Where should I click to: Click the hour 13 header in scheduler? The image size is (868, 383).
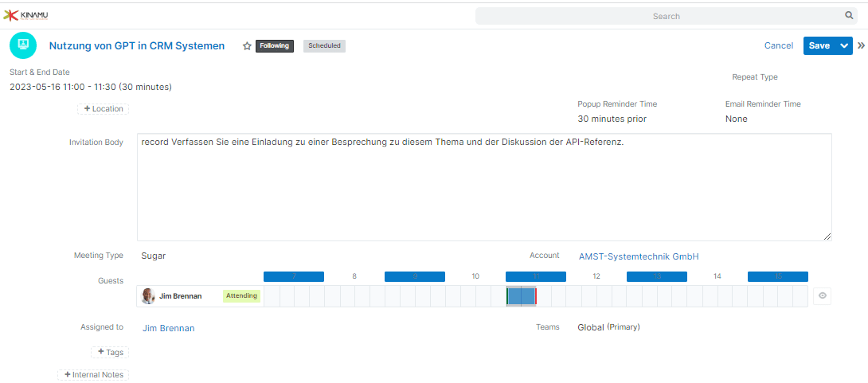coord(656,276)
